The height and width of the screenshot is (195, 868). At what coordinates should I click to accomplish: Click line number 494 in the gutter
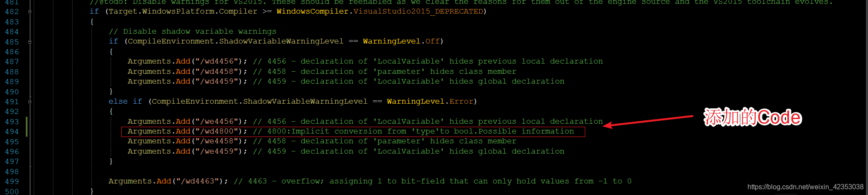coord(12,131)
